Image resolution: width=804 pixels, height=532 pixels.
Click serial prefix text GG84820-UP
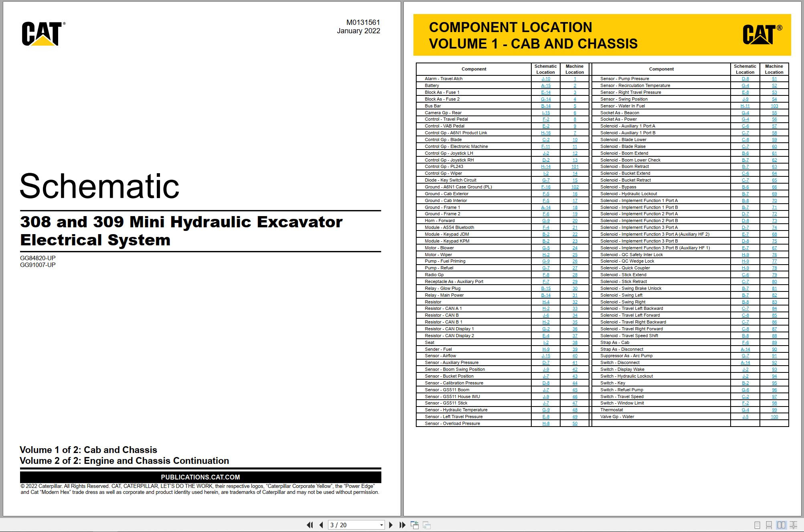tap(38, 258)
